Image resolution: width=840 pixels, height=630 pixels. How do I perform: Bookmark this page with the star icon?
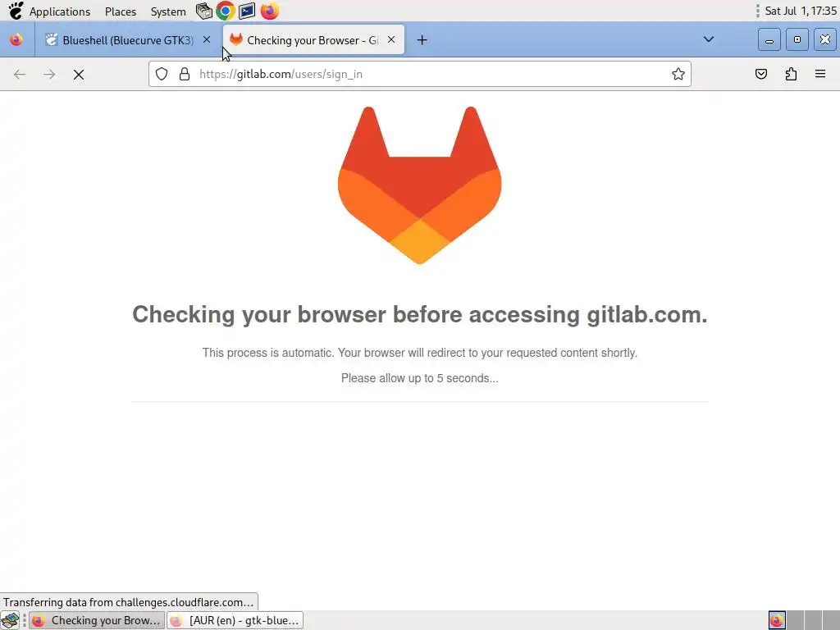[x=678, y=74]
